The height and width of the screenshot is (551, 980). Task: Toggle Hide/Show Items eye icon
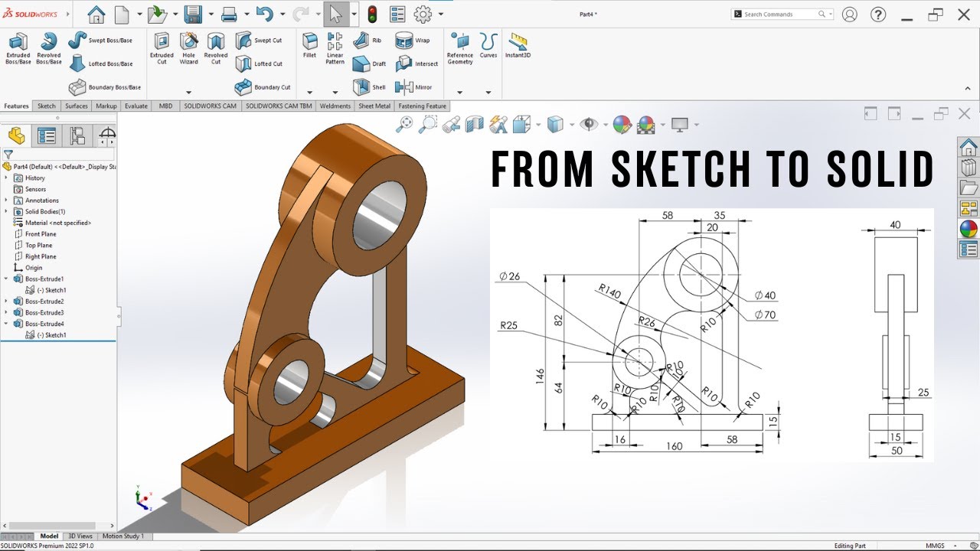tap(588, 123)
